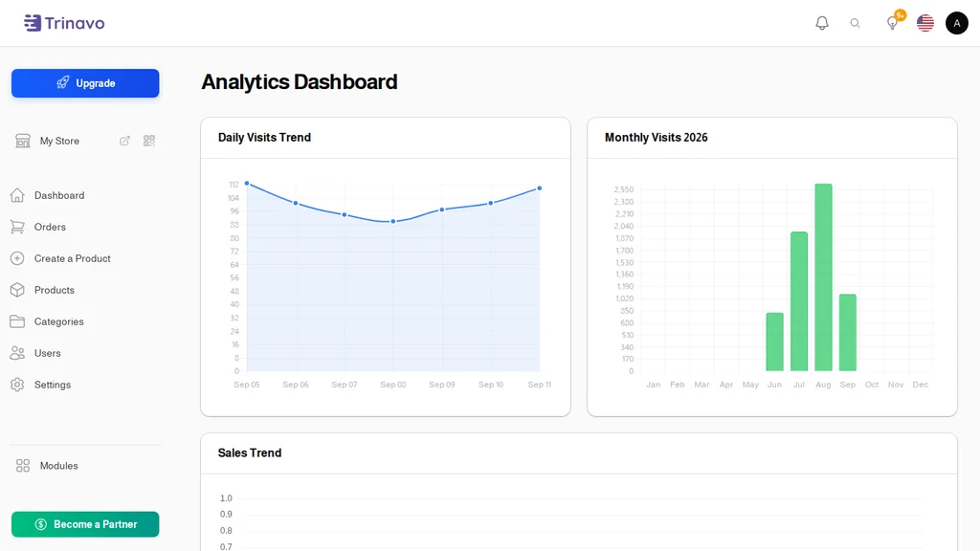Image resolution: width=980 pixels, height=551 pixels.
Task: Open the search magnifier icon
Action: click(x=855, y=23)
